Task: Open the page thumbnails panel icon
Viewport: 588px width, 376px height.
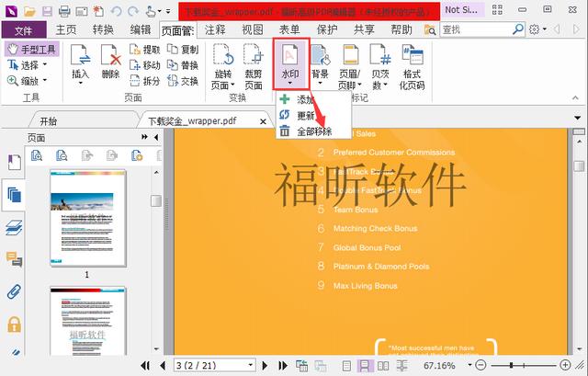Action: [15, 195]
